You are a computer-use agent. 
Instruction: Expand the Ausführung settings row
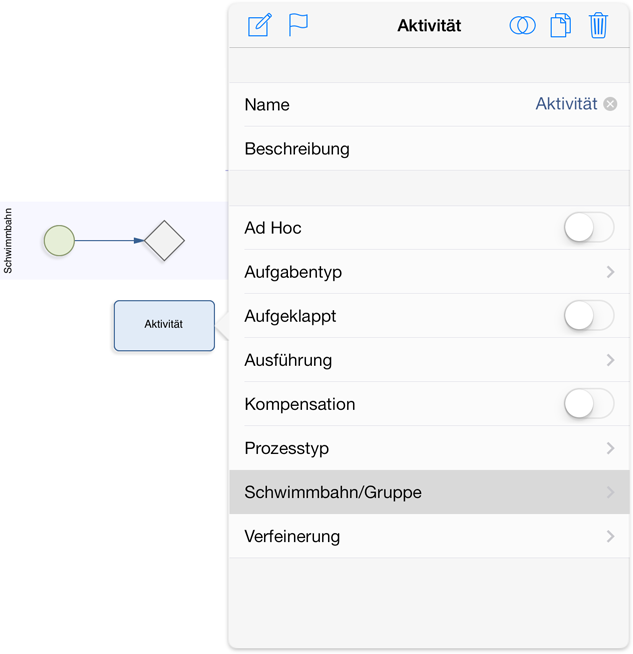(429, 360)
